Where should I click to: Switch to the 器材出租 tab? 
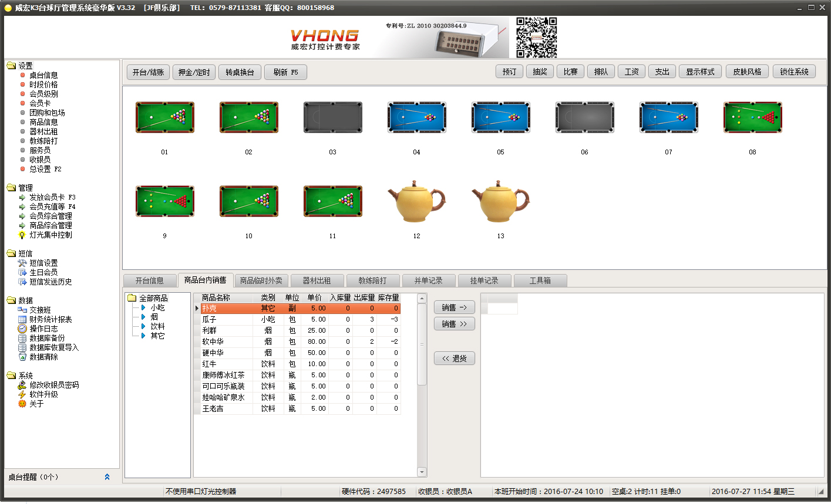pyautogui.click(x=317, y=280)
